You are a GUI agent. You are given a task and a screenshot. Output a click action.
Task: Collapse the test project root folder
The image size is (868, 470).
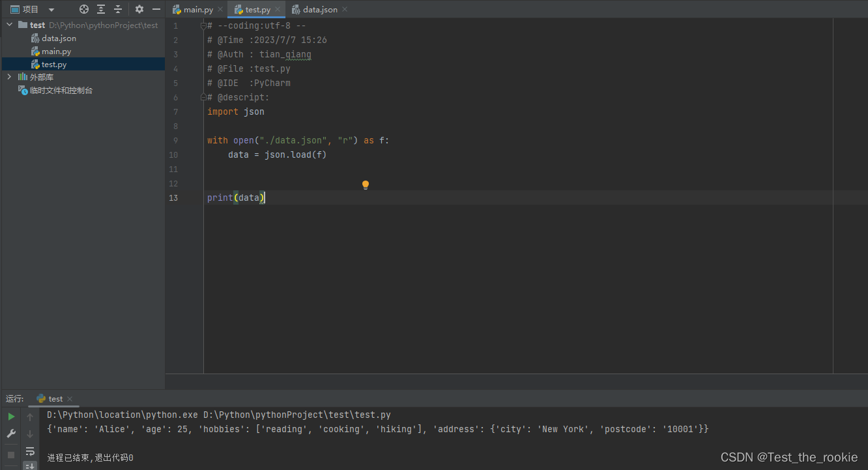click(9, 25)
